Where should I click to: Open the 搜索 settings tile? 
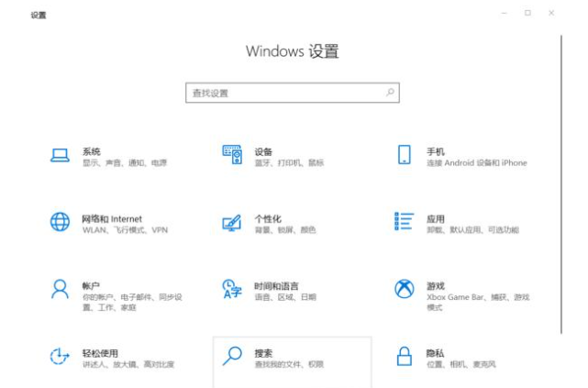click(292, 358)
